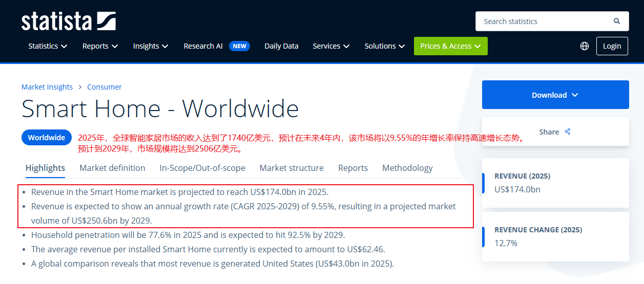Open the Insights dropdown menu
Image resolution: width=644 pixels, height=284 pixels.
pos(150,46)
